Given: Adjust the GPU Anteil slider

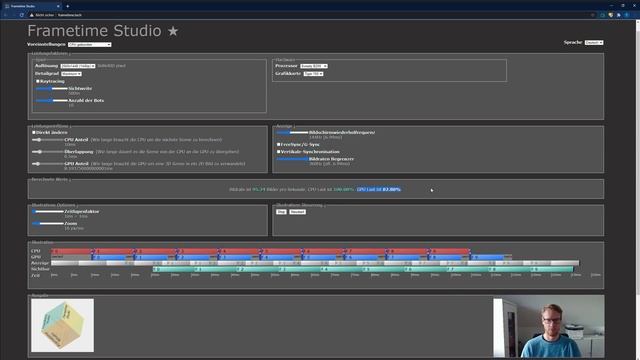Looking at the screenshot, I should click(47, 164).
